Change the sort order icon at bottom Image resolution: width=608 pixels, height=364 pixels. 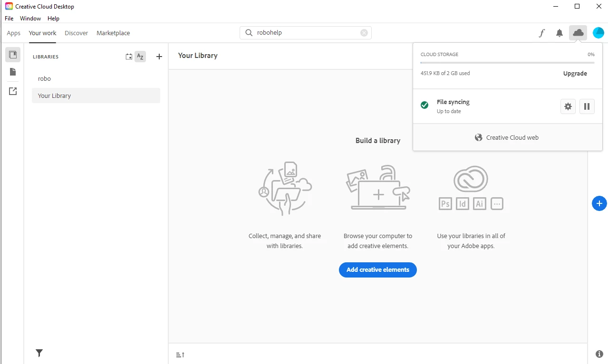coord(180,355)
